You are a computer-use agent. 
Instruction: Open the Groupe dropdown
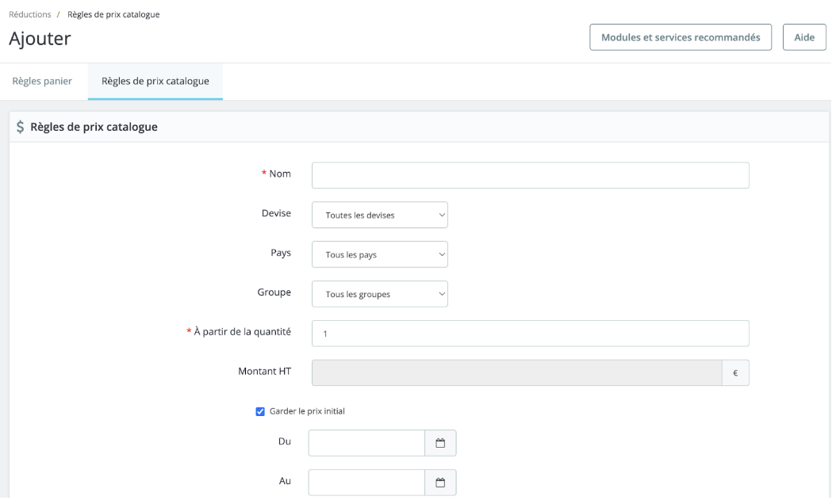click(380, 294)
